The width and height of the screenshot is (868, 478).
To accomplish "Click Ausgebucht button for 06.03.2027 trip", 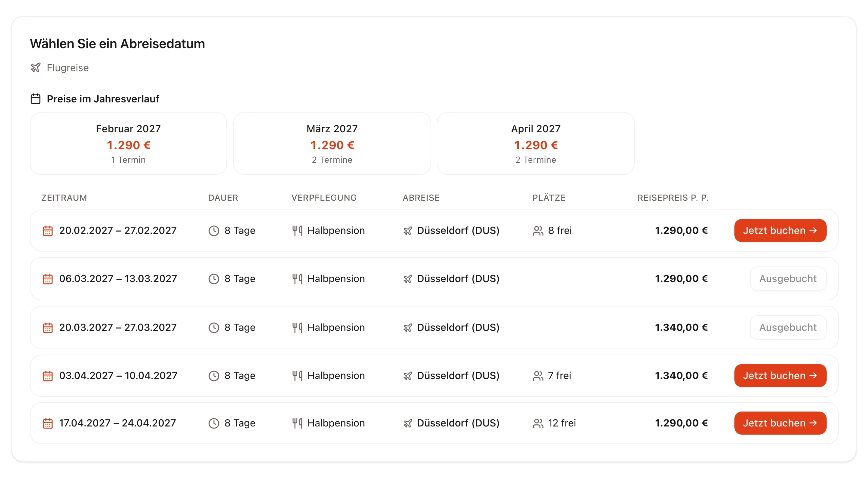I will [x=788, y=279].
